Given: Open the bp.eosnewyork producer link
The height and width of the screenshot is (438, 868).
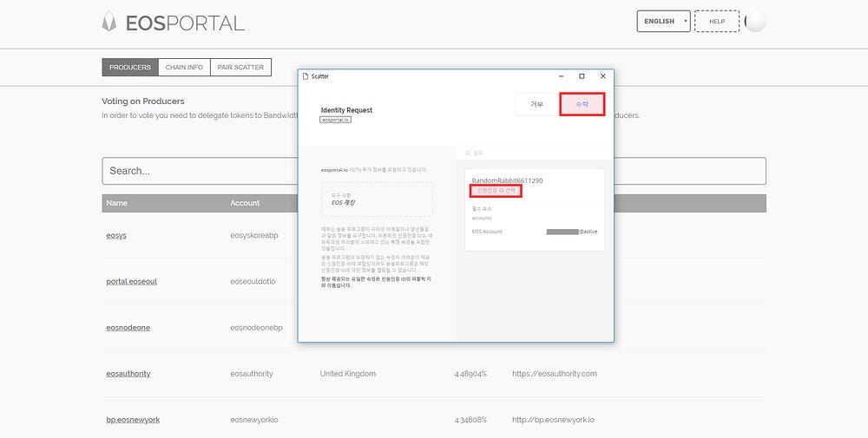Looking at the screenshot, I should click(133, 420).
